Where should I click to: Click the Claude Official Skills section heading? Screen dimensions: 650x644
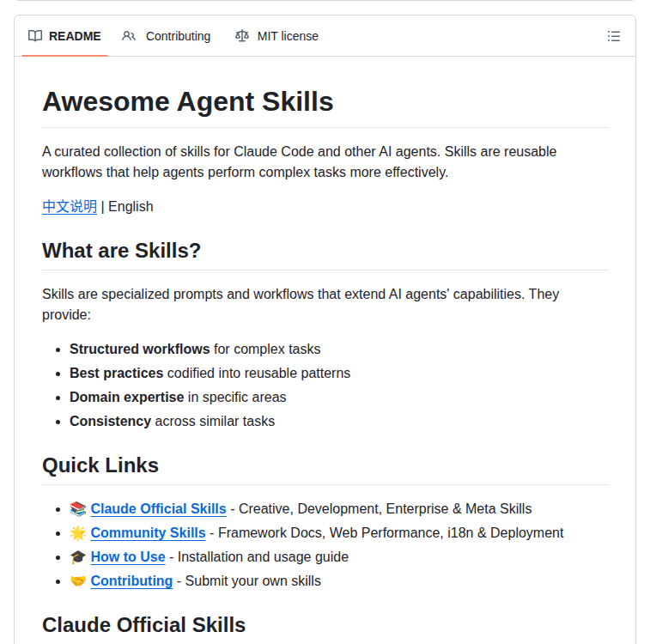pos(144,624)
